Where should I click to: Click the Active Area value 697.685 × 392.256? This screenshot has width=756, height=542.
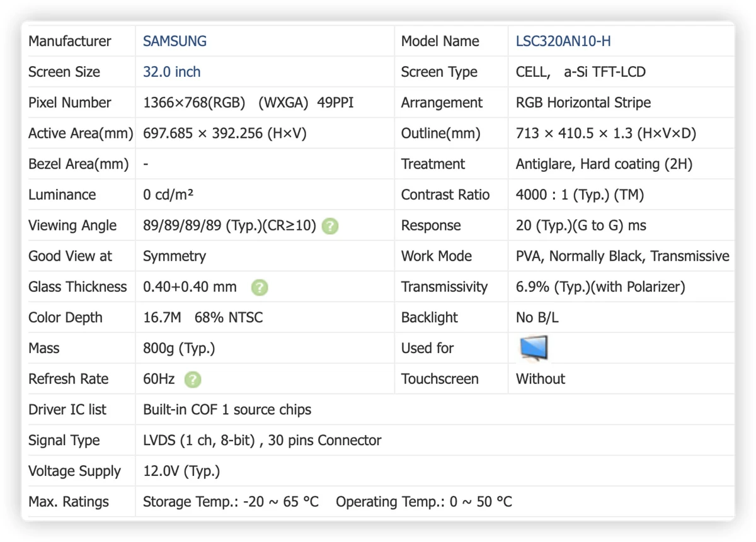point(203,133)
